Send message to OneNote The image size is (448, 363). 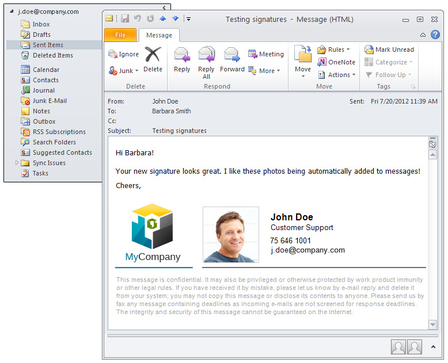coord(336,62)
